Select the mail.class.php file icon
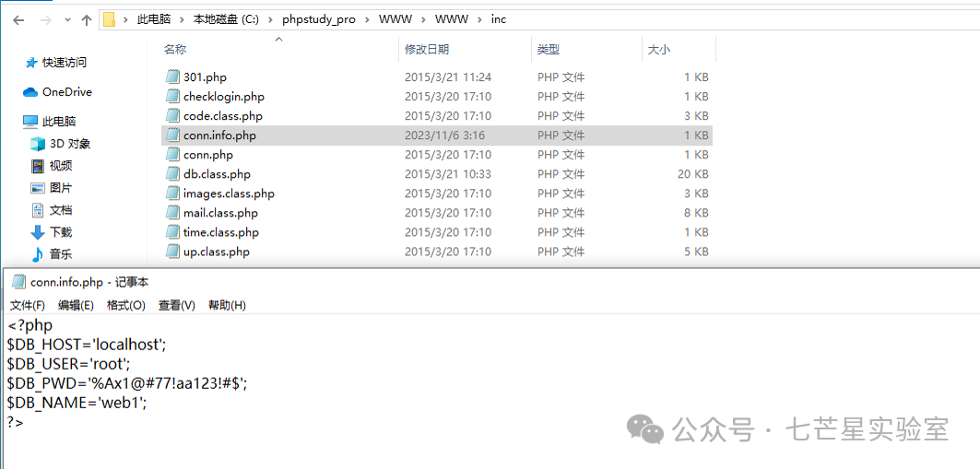The image size is (980, 469). coord(172,212)
